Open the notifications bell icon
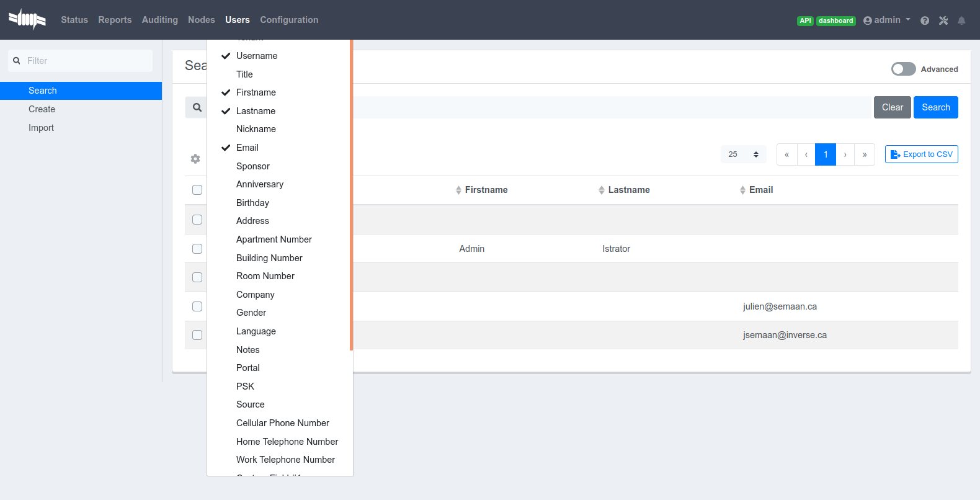The height and width of the screenshot is (500, 980). point(961,20)
